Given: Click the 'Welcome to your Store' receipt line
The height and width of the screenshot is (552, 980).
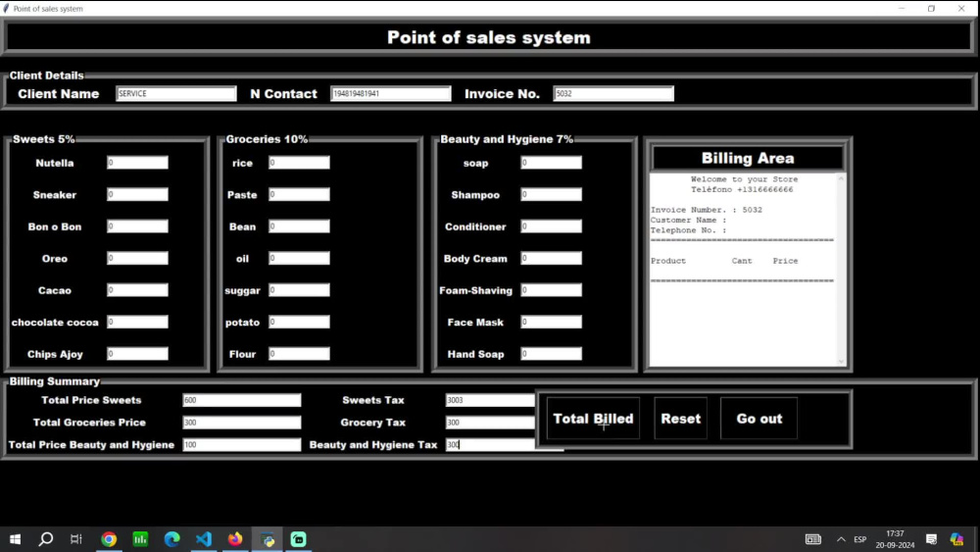Looking at the screenshot, I should tap(745, 179).
